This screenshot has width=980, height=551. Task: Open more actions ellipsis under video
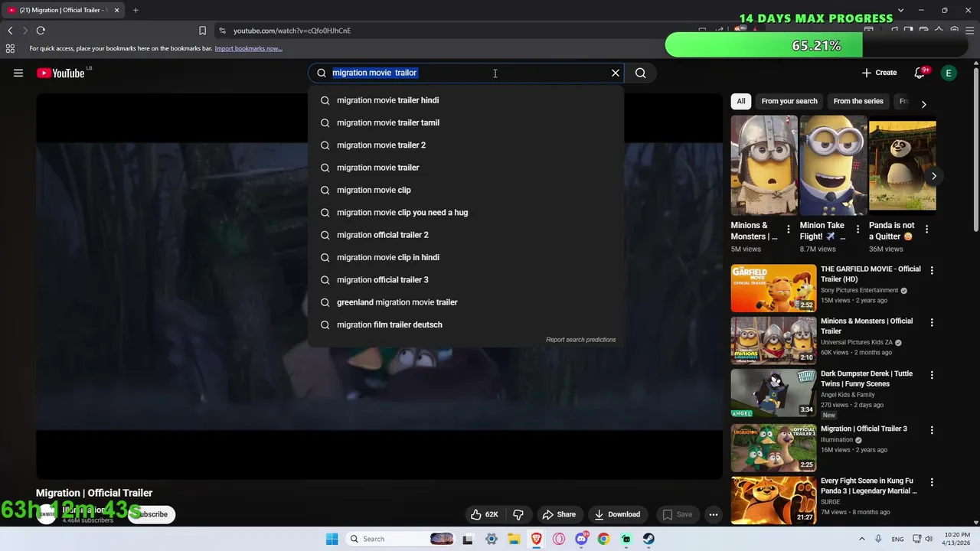click(714, 514)
